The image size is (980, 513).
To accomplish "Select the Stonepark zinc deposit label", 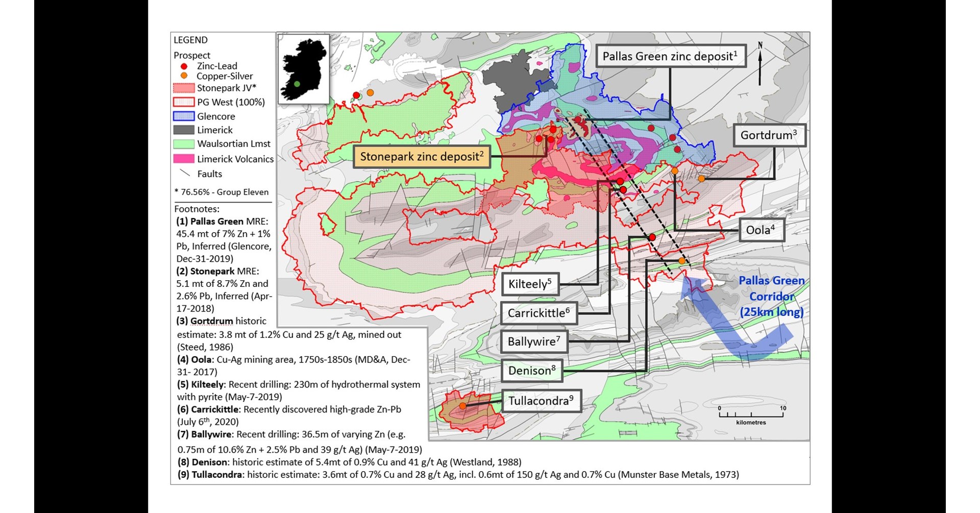I will tap(422, 157).
